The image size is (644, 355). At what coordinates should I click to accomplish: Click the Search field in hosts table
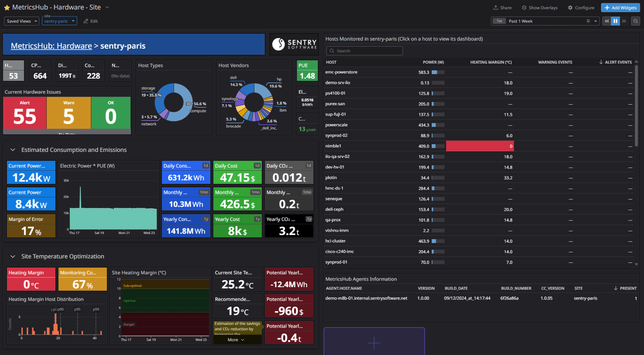point(365,51)
